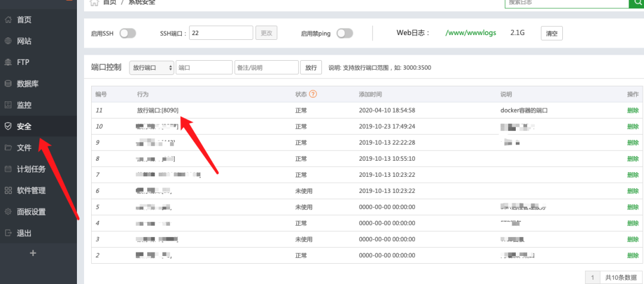Toggle the 启用禁ping switch
644x284 pixels.
345,33
